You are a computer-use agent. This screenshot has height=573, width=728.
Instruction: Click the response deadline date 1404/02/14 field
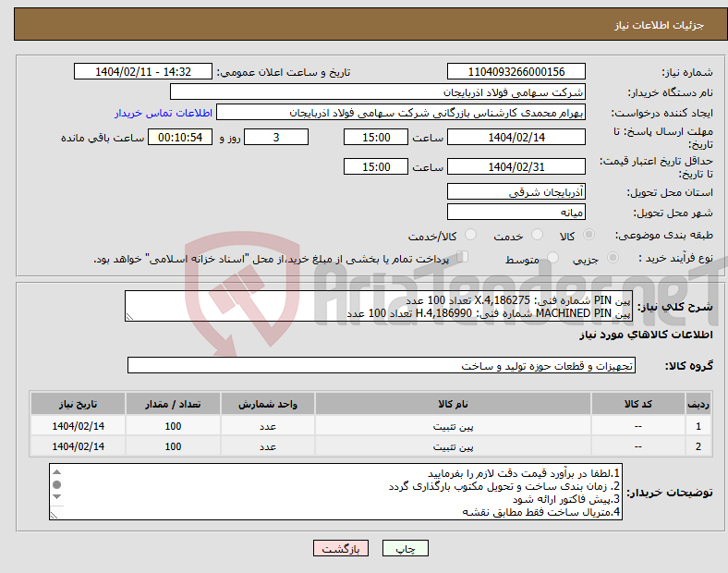coord(516,138)
